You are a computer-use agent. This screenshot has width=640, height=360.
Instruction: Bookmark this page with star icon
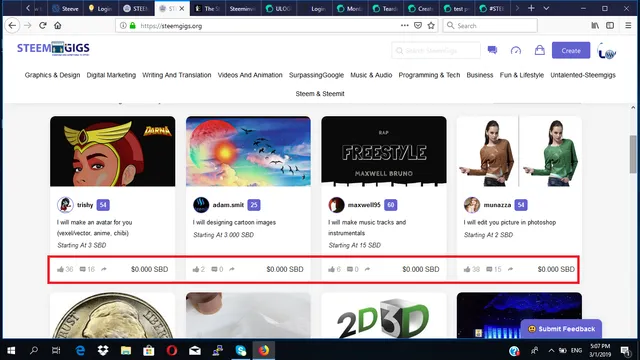click(431, 25)
